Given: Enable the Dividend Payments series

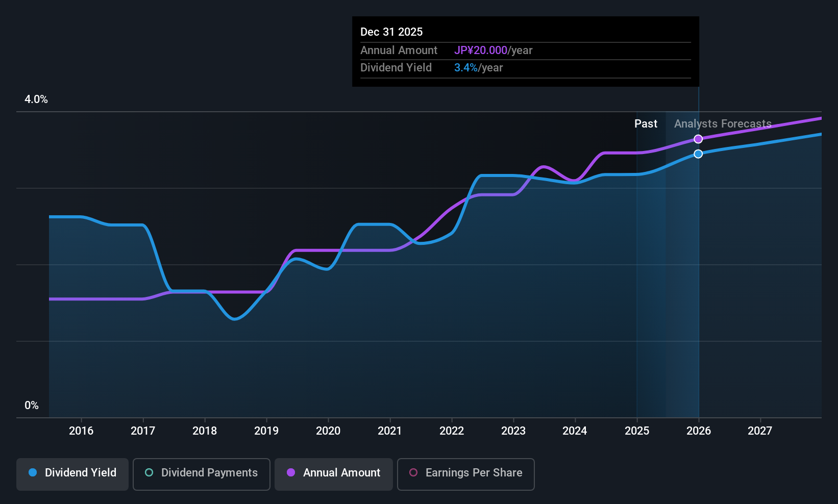Looking at the screenshot, I should [x=202, y=474].
